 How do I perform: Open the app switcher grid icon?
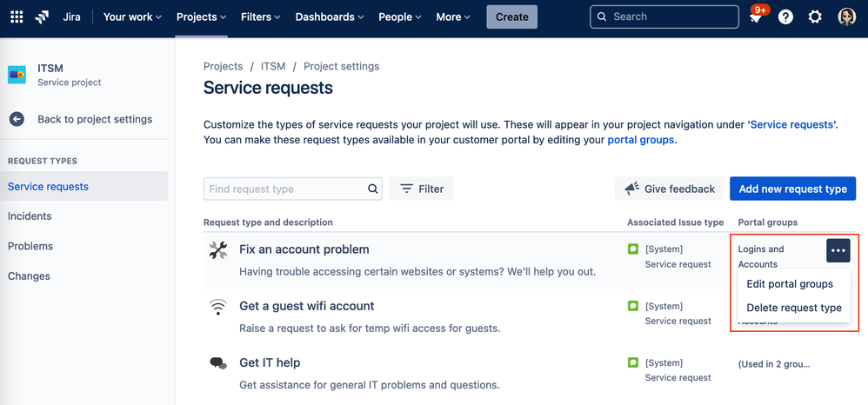(x=17, y=17)
